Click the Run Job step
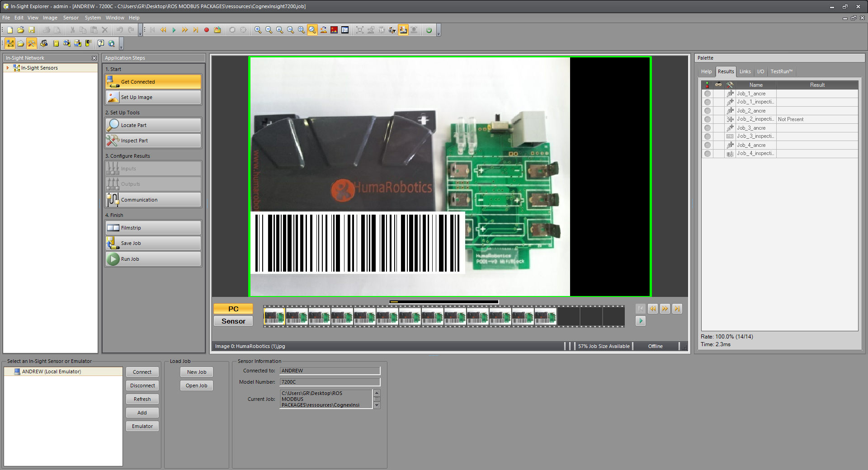 point(153,259)
